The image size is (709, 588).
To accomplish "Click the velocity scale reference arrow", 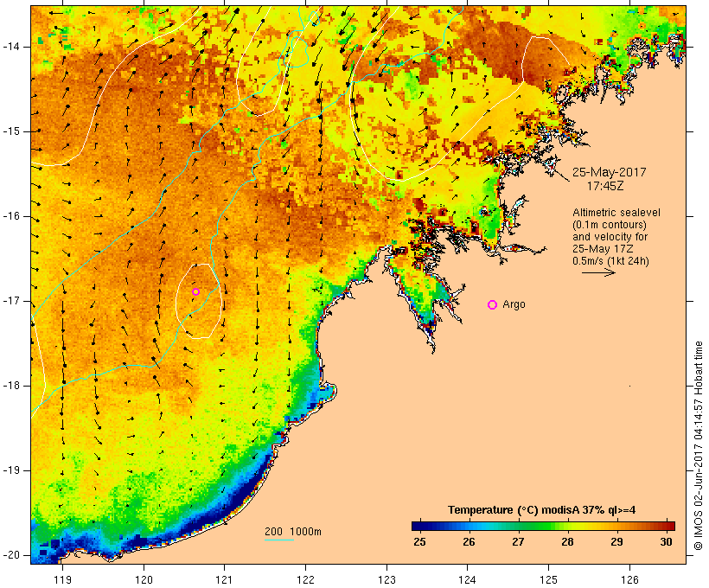I will tap(598, 272).
